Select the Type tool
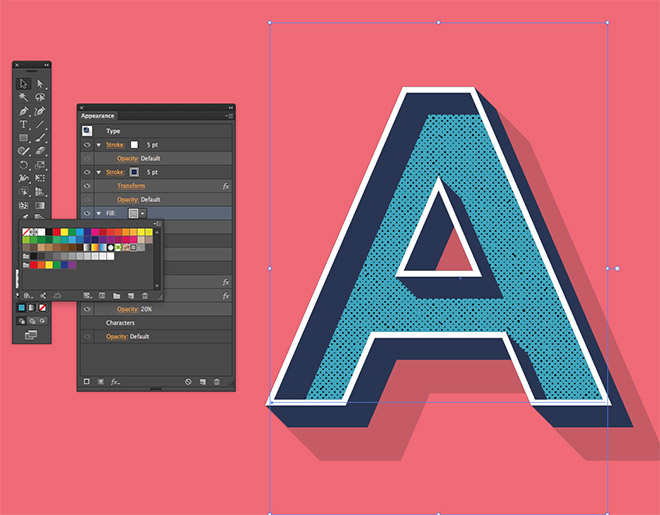The image size is (660, 515). click(x=24, y=125)
